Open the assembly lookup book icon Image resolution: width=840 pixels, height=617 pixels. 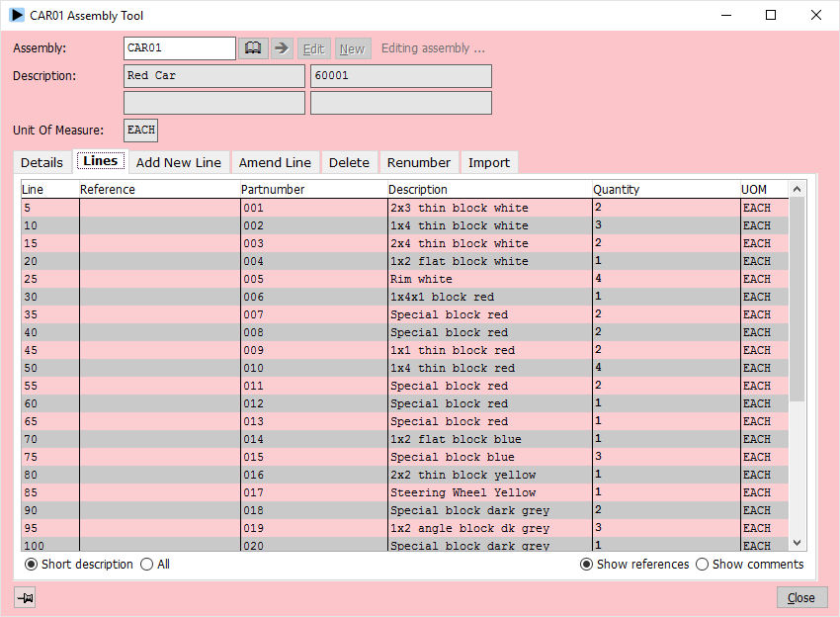tap(253, 48)
